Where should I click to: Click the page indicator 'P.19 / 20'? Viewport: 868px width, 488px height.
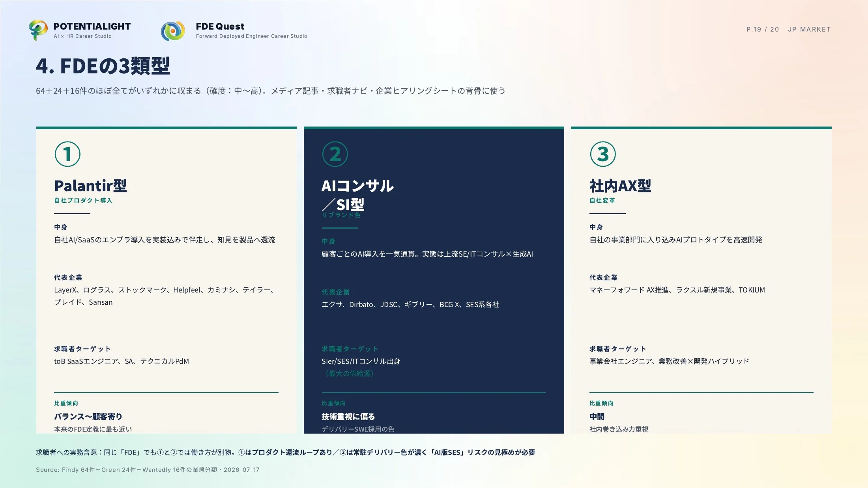pyautogui.click(x=763, y=30)
